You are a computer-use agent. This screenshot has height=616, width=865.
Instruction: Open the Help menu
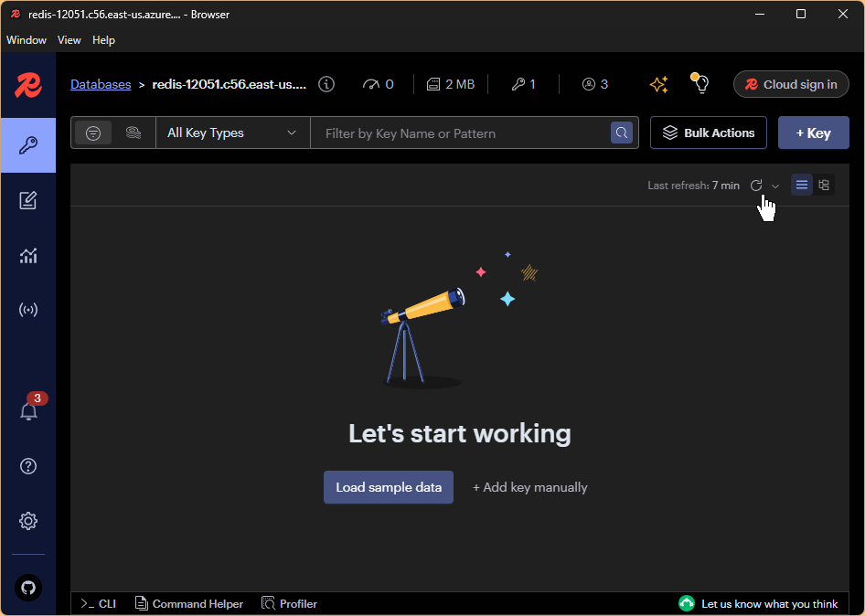click(103, 40)
